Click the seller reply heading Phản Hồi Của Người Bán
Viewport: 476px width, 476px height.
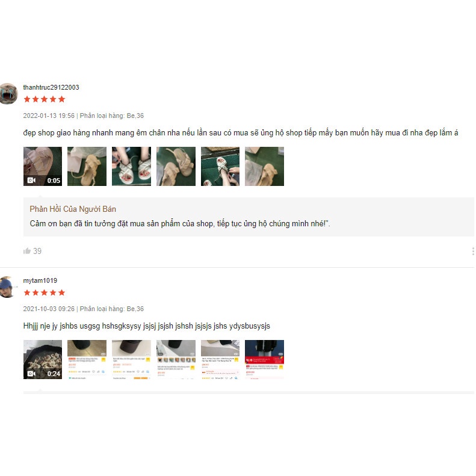click(x=73, y=209)
